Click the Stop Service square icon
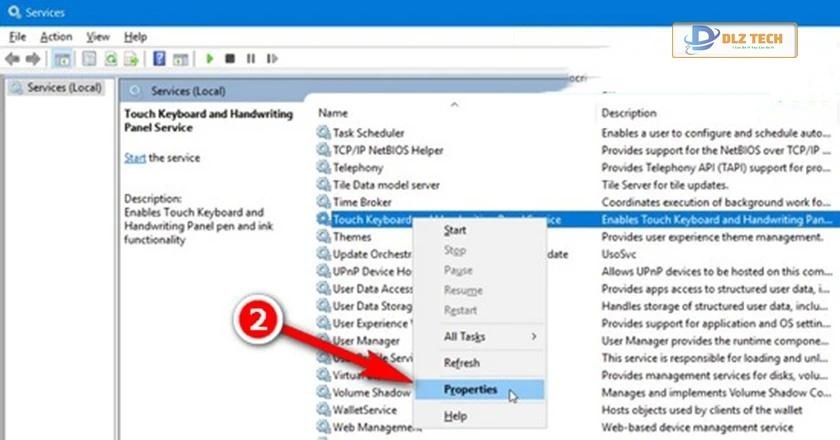The width and height of the screenshot is (840, 440). coord(230,59)
